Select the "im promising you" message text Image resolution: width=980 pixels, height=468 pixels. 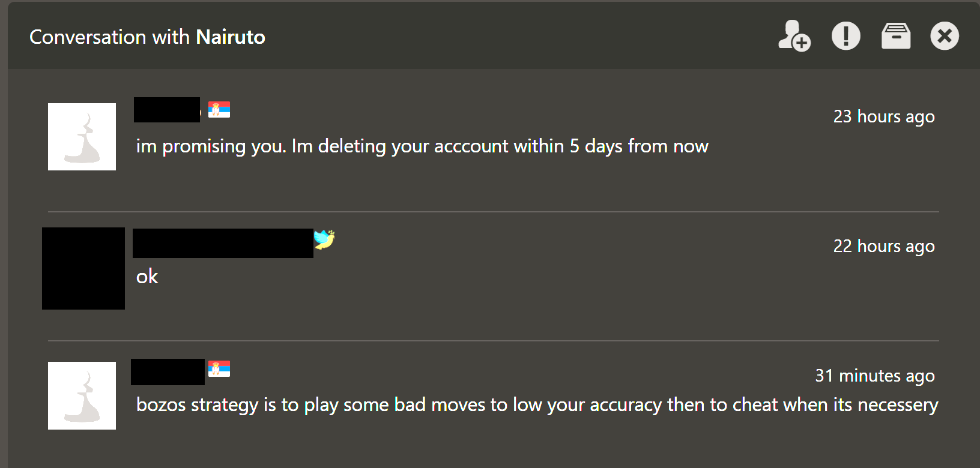[x=422, y=146]
